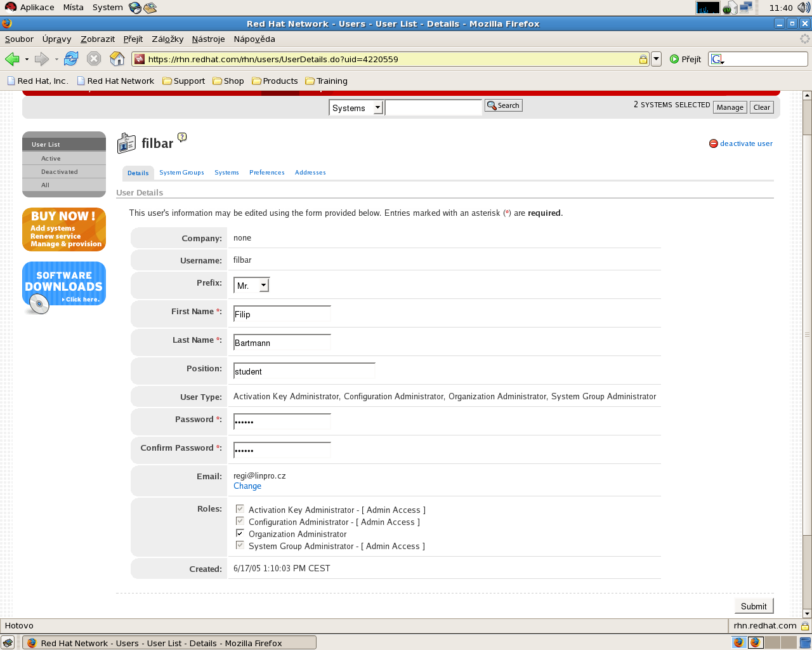Switch to the System Groups tab

tap(181, 173)
